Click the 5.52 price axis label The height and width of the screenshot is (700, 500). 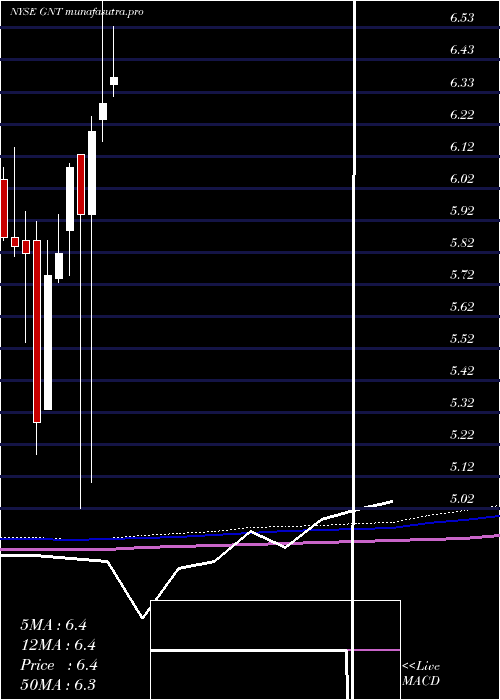click(x=462, y=338)
